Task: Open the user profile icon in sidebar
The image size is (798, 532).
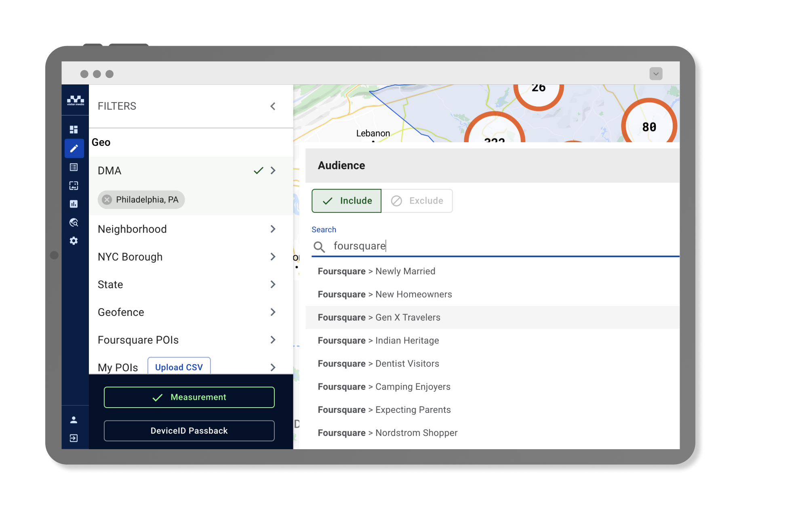Action: tap(74, 420)
